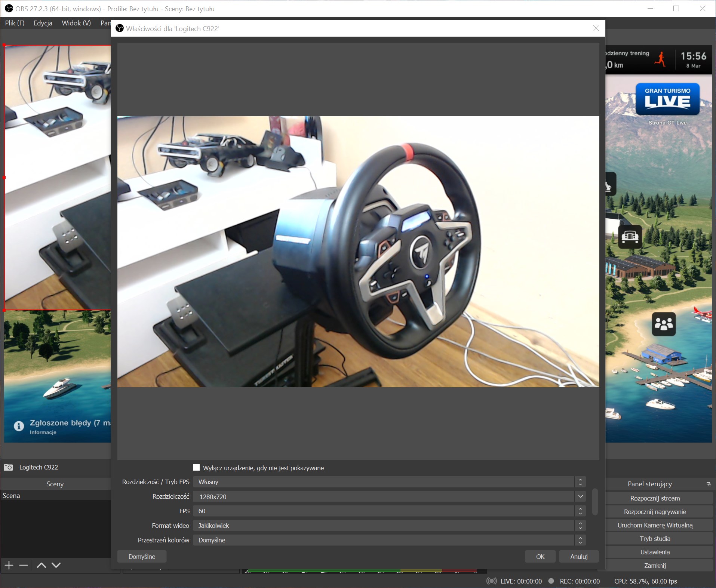Enable 'Wyłącz urządzenie, gdy nie jest pokazywane' checkbox
The width and height of the screenshot is (716, 588).
pyautogui.click(x=197, y=468)
